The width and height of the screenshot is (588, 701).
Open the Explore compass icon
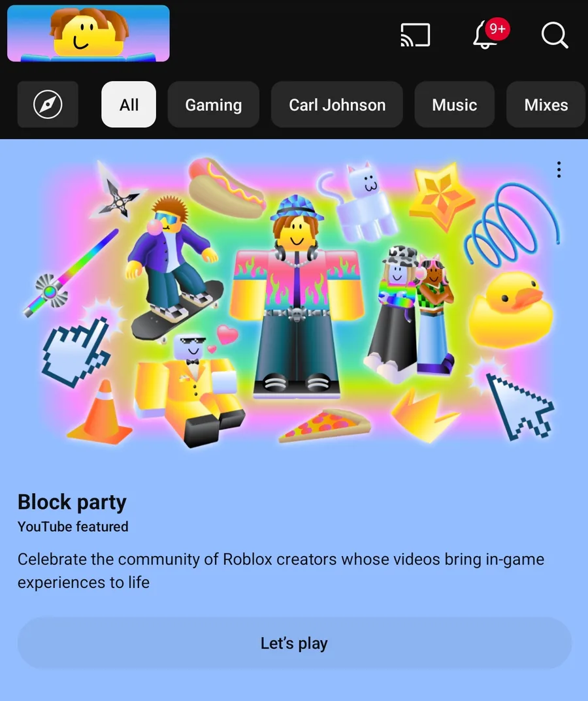[x=48, y=105]
